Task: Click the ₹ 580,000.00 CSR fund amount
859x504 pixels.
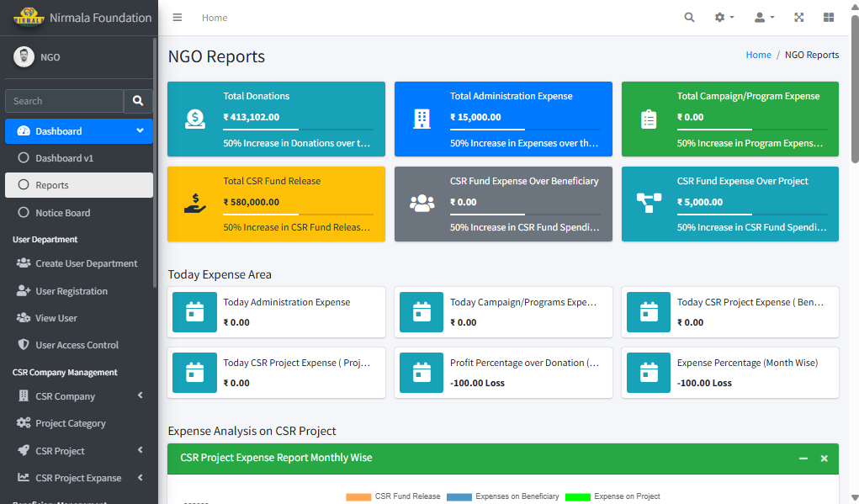Action: (252, 202)
